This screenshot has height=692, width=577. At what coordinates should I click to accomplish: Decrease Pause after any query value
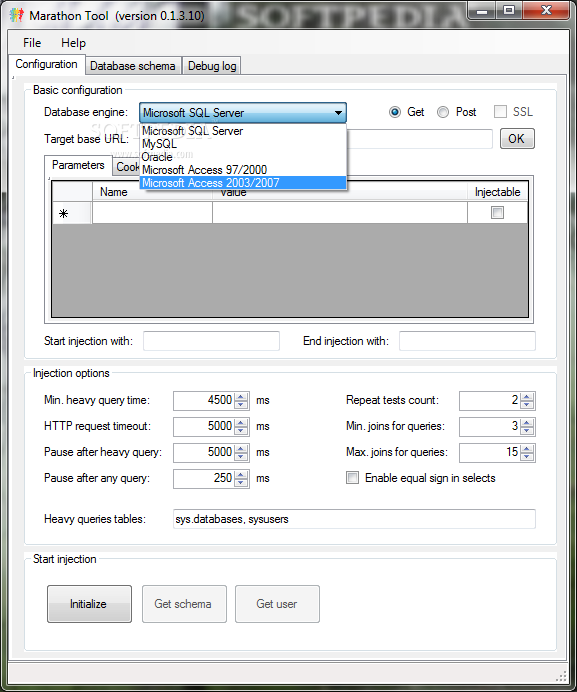(241, 483)
